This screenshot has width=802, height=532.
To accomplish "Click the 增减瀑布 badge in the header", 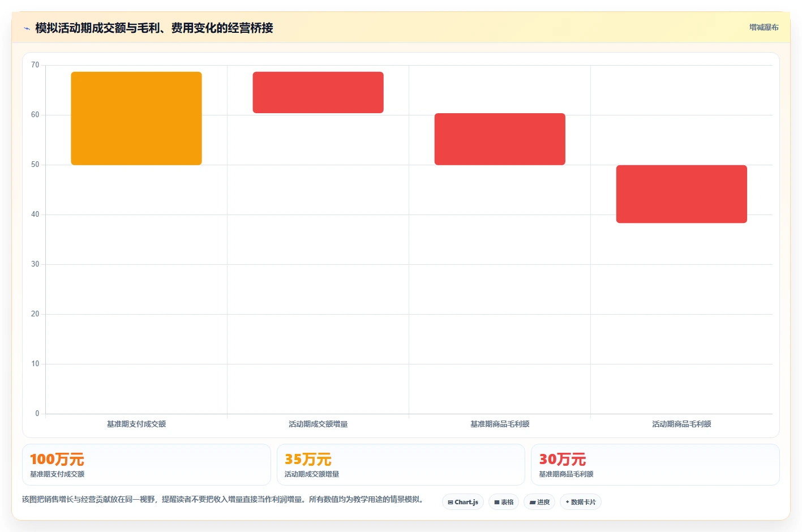I will (x=764, y=27).
